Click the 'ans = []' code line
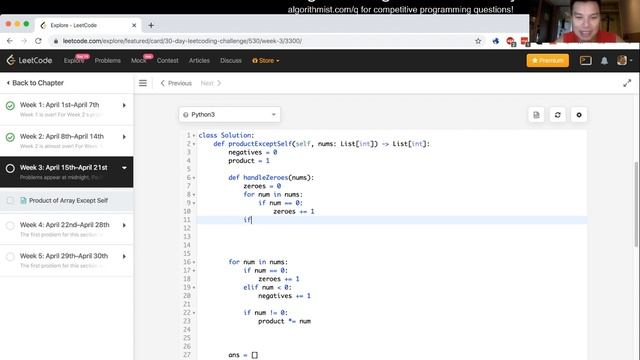The height and width of the screenshot is (360, 640). tap(243, 355)
